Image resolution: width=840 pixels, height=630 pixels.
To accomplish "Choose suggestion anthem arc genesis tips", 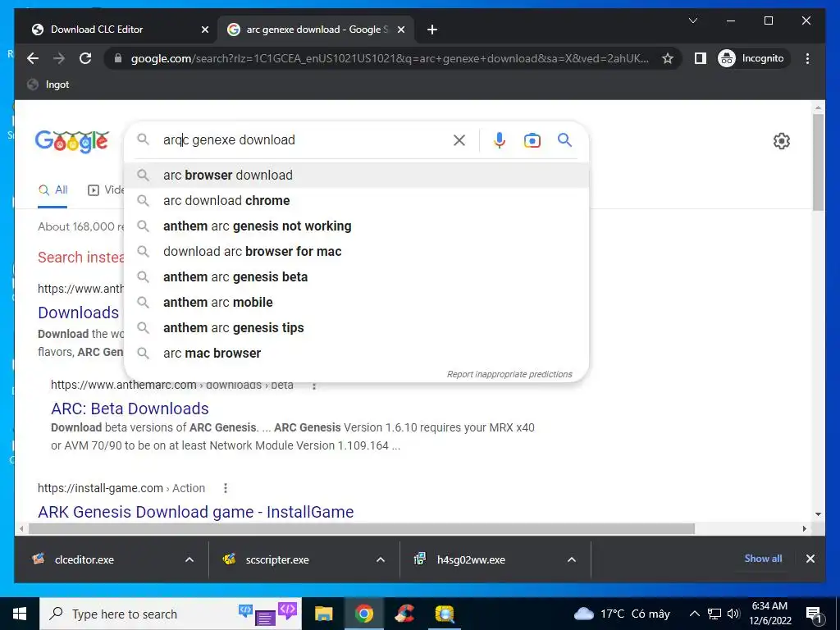I will point(356,328).
